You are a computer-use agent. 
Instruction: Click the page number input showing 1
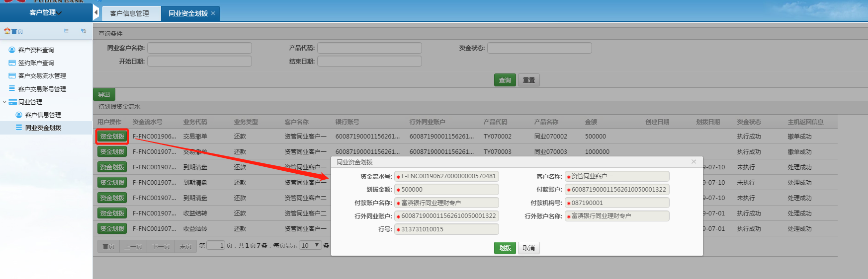click(x=216, y=245)
